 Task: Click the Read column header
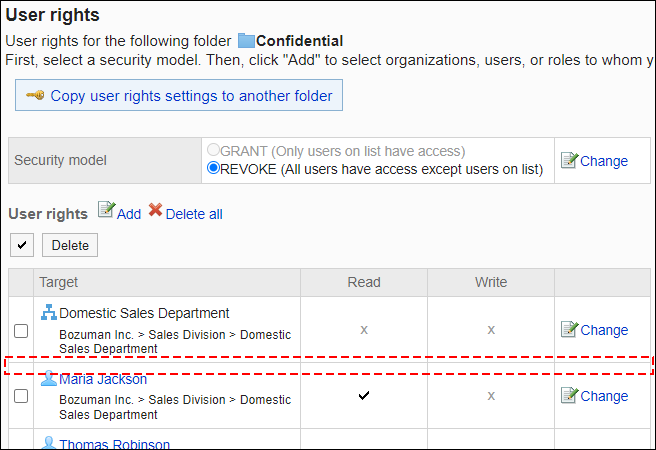click(x=364, y=282)
